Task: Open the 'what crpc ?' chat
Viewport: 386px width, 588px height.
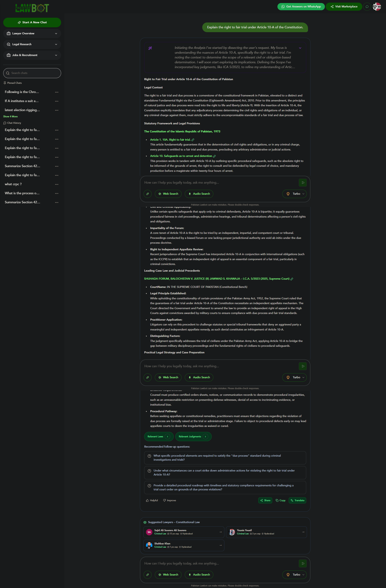Action: click(x=13, y=184)
